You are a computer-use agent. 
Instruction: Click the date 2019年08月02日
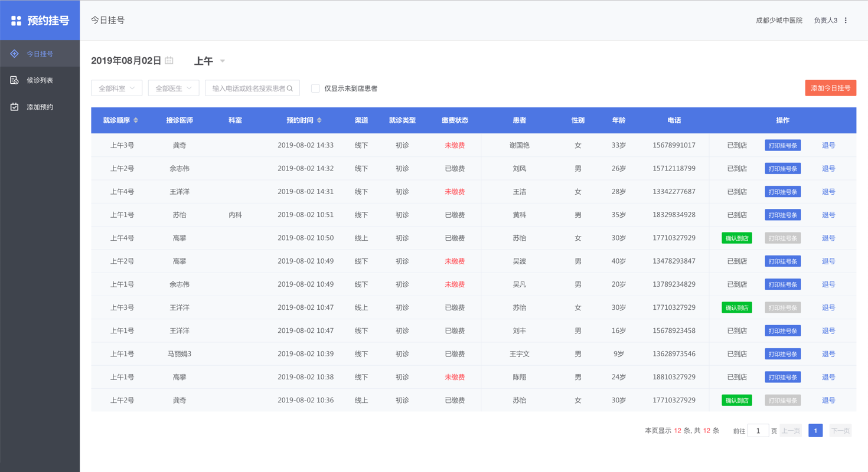pos(126,61)
